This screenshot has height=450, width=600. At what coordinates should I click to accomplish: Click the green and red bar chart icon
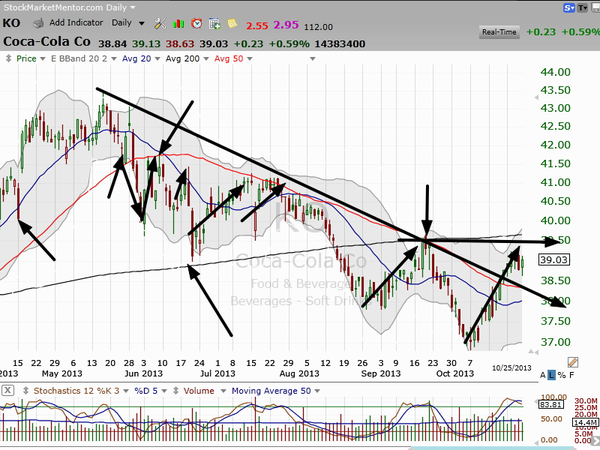[x=178, y=24]
